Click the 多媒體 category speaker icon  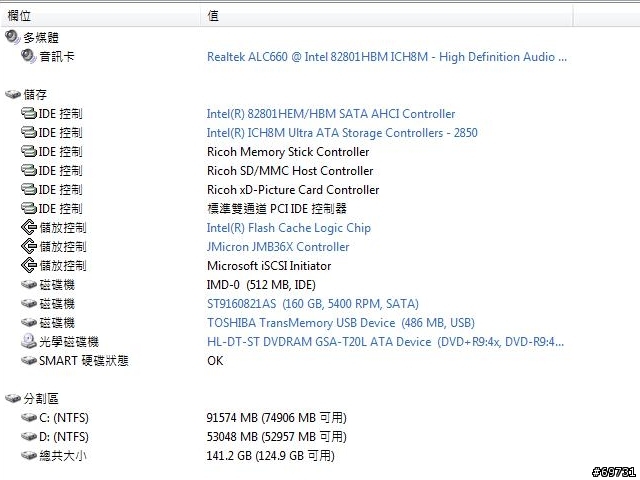pyautogui.click(x=12, y=38)
